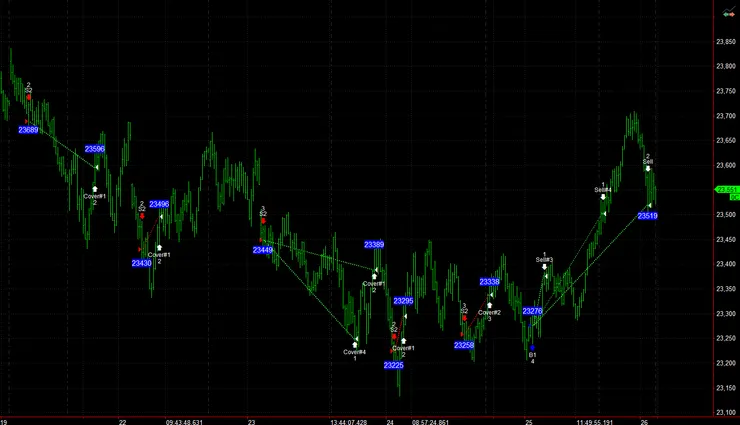Click the white arrow above the Cover#4 label

point(355,345)
